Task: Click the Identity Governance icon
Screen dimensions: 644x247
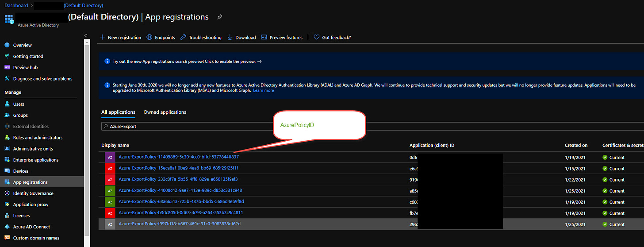Action: point(7,193)
